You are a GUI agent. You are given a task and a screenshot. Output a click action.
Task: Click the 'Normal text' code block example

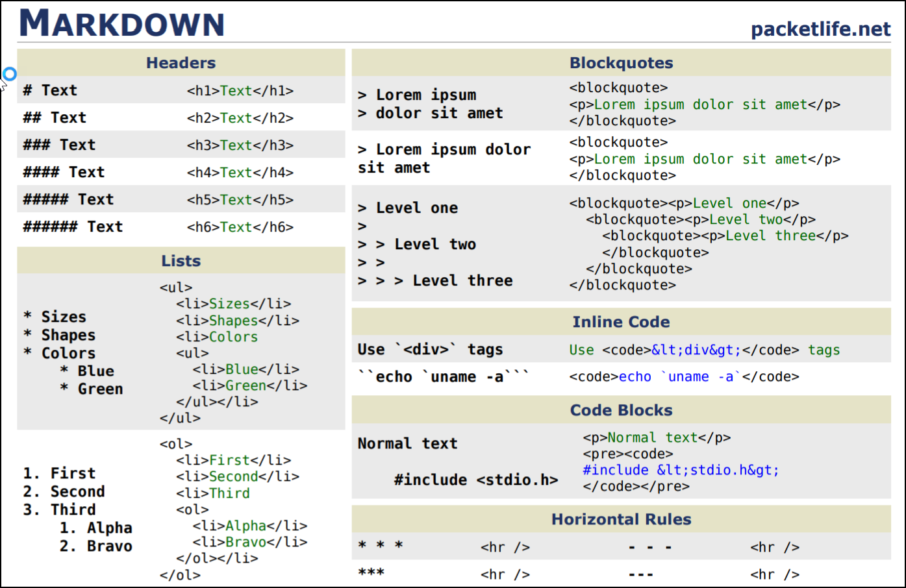pyautogui.click(x=407, y=443)
